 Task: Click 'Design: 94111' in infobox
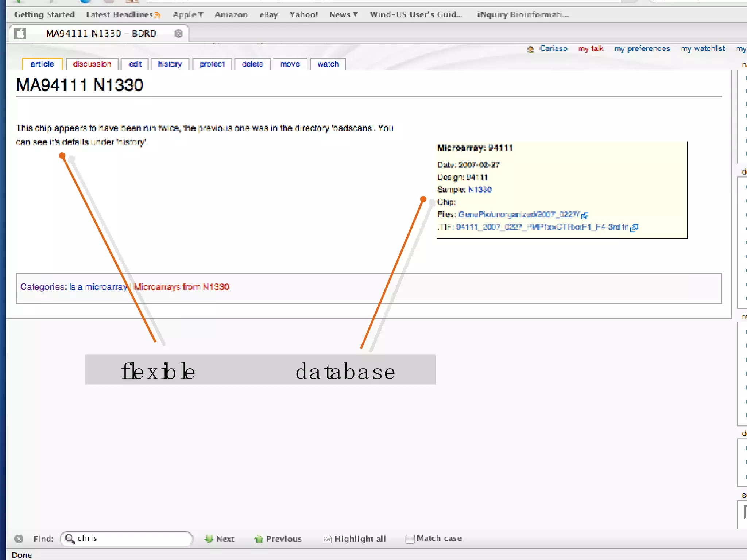462,178
